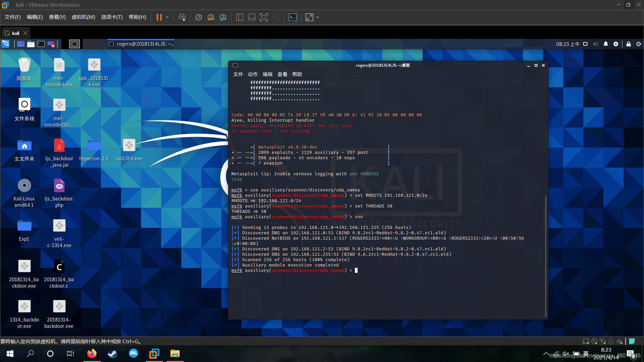Open Firefox from the Windows taskbar

(92, 354)
